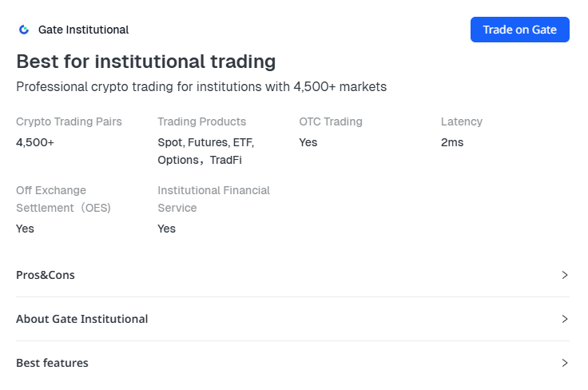Click the Gate Institutional brand name
The width and height of the screenshot is (588, 390).
(x=83, y=30)
